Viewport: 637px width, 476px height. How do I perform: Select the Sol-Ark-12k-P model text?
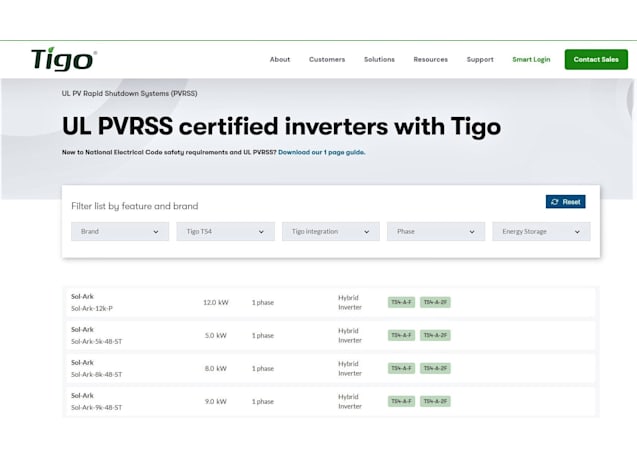(x=92, y=309)
